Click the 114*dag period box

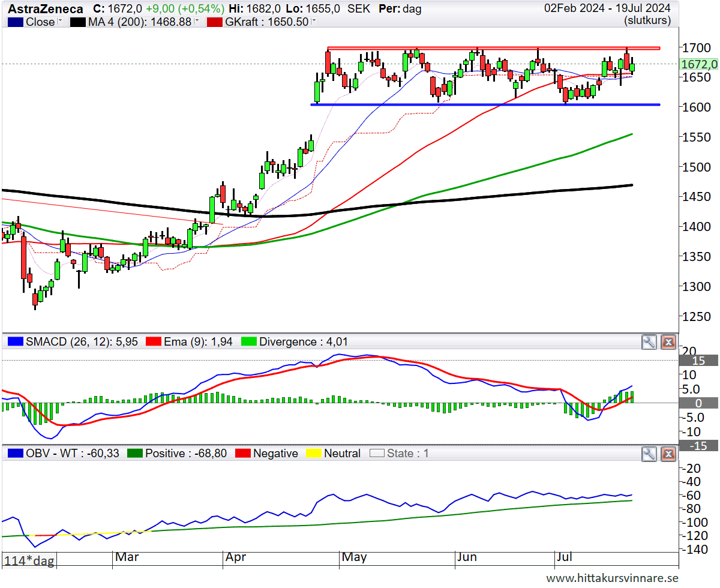[x=29, y=561]
